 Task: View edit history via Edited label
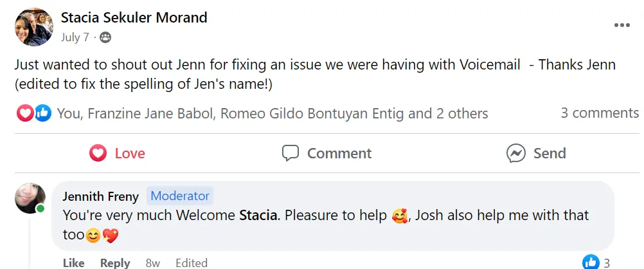click(x=192, y=263)
